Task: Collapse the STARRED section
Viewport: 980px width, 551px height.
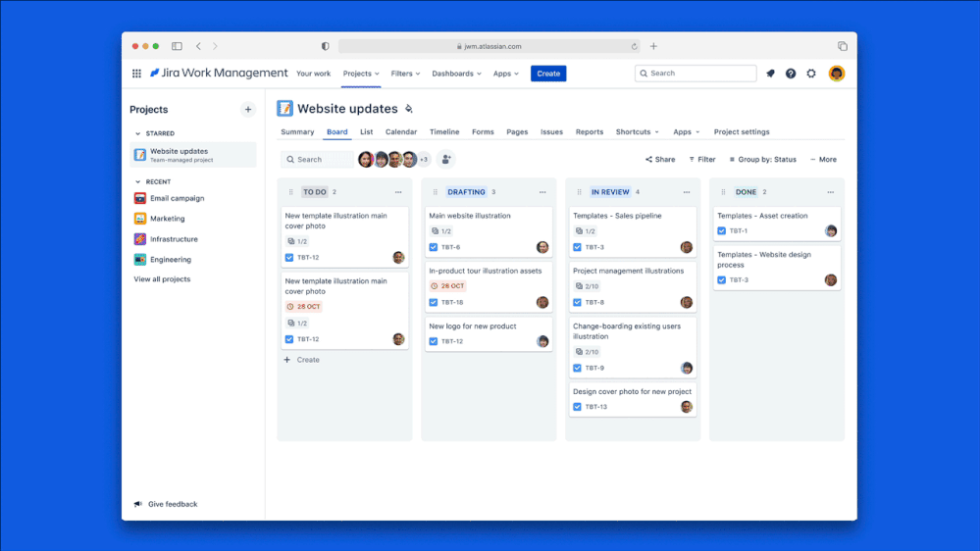Action: 138,133
